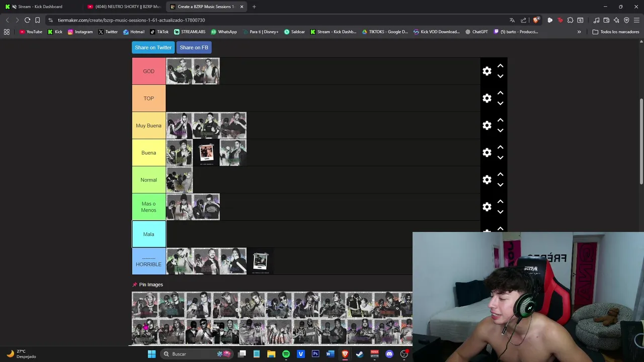Click the tiermaker.com address bar

tap(277, 20)
